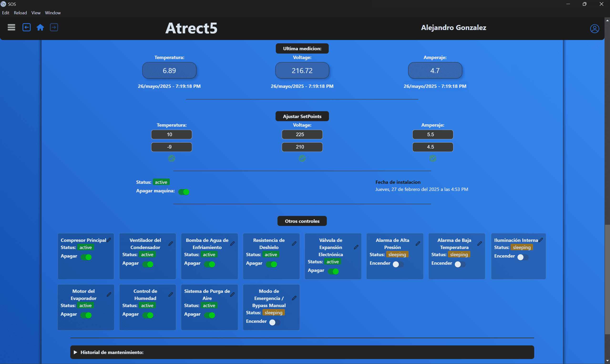The image size is (610, 364).
Task: Open the Window menu
Action: (53, 13)
